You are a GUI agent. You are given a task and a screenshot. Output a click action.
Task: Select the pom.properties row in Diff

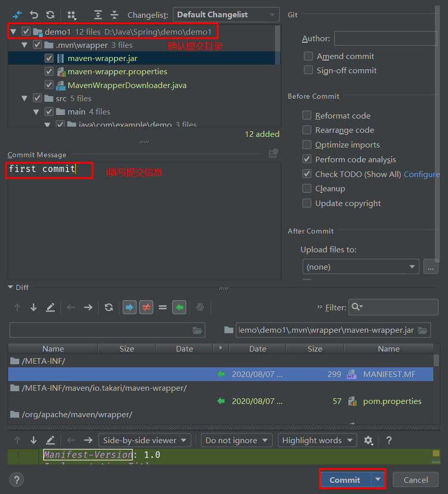click(221, 401)
